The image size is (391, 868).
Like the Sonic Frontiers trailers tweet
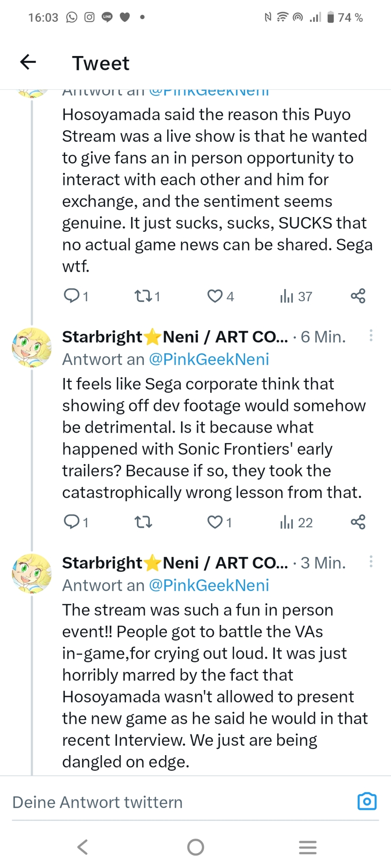pyautogui.click(x=215, y=522)
